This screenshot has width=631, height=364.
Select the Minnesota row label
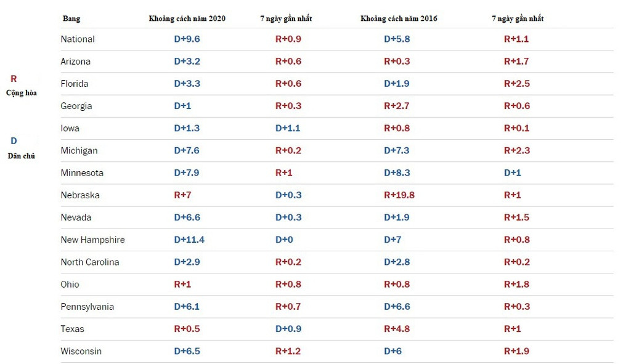click(x=82, y=173)
